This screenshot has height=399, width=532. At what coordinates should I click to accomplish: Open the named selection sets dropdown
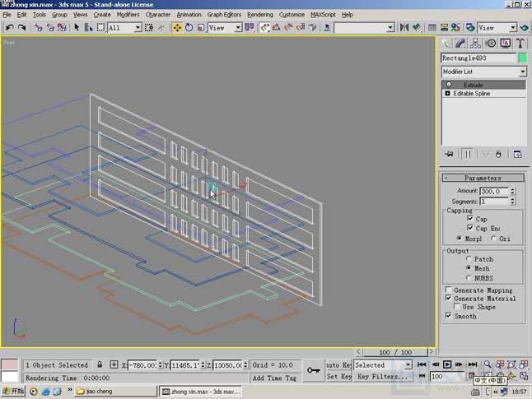[x=364, y=27]
